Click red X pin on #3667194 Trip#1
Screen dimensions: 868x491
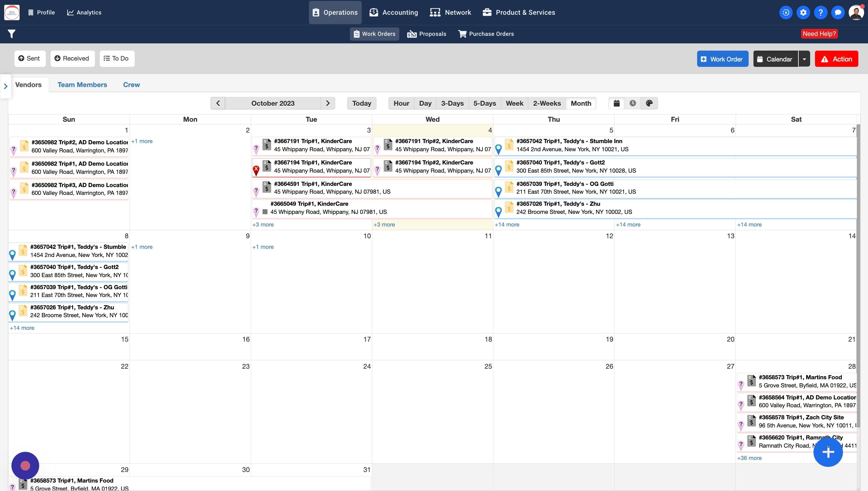(x=256, y=169)
